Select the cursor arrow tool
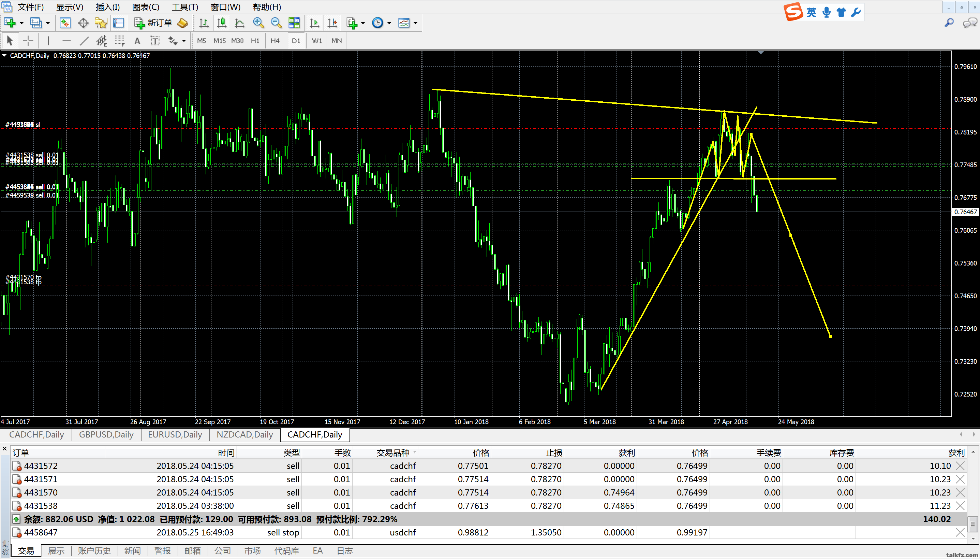The height and width of the screenshot is (559, 980). click(x=10, y=40)
